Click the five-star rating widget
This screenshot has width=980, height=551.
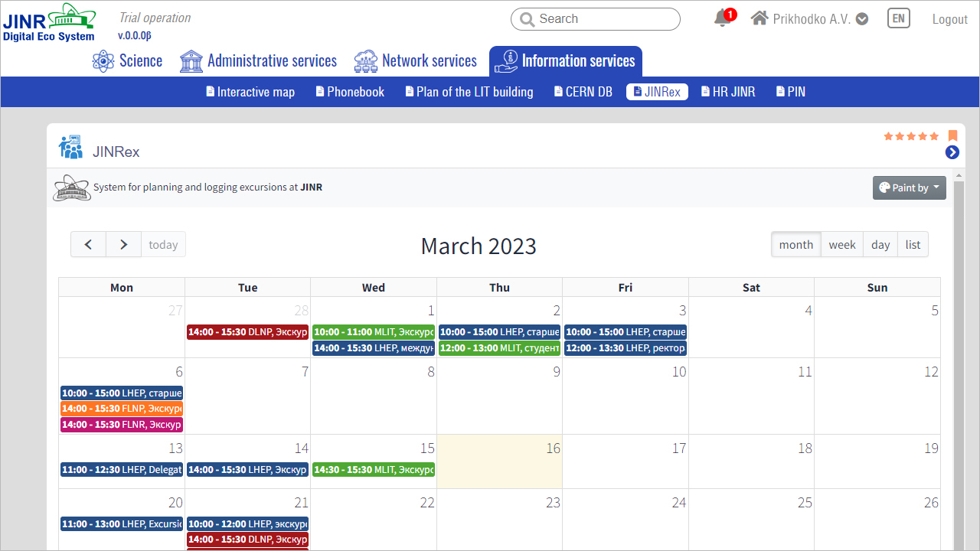[x=911, y=136]
